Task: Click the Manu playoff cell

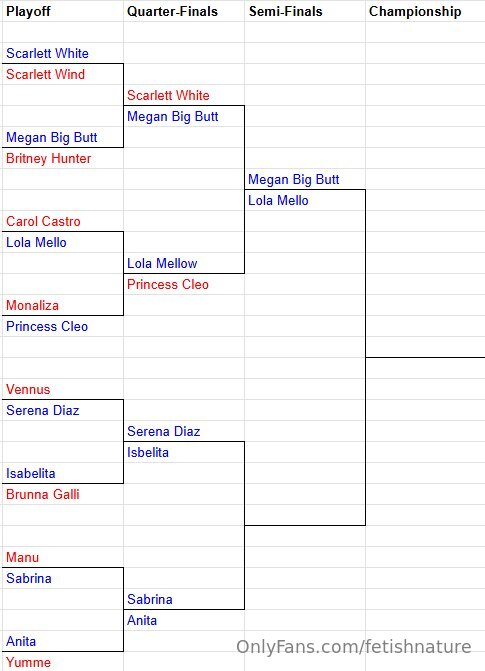Action: click(x=63, y=557)
